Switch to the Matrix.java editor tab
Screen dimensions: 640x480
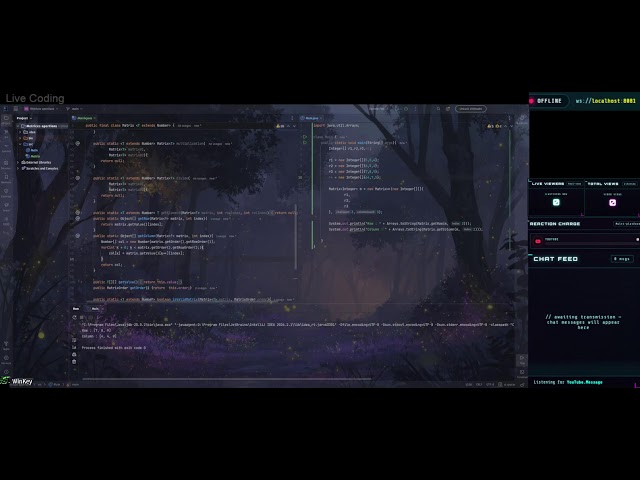click(x=82, y=118)
